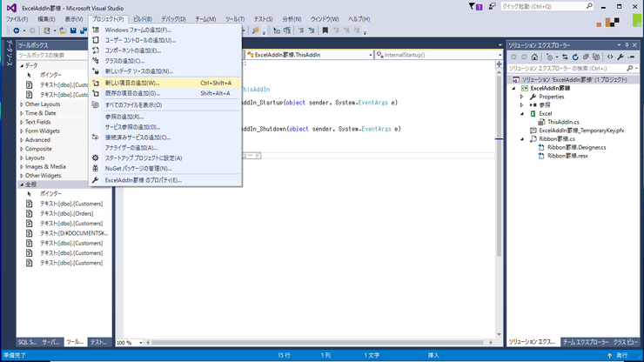This screenshot has height=362, width=644.
Task: Refresh the Solution Explorer
Action: 575,57
